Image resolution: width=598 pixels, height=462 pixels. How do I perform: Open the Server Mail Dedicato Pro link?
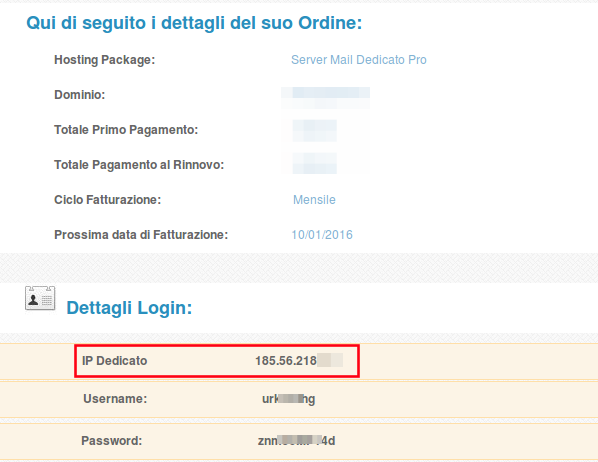358,60
